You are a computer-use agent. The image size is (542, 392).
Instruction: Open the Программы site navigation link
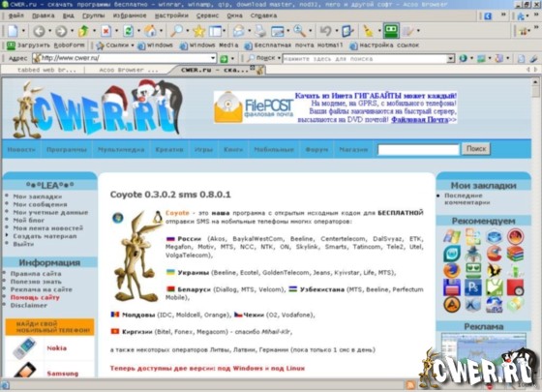(67, 149)
